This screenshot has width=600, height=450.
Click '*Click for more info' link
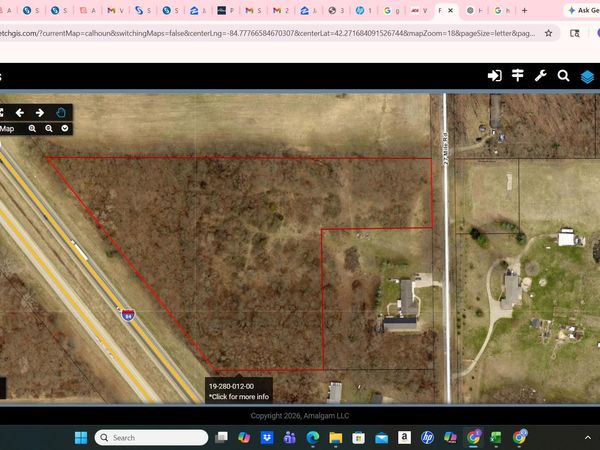pyautogui.click(x=239, y=397)
